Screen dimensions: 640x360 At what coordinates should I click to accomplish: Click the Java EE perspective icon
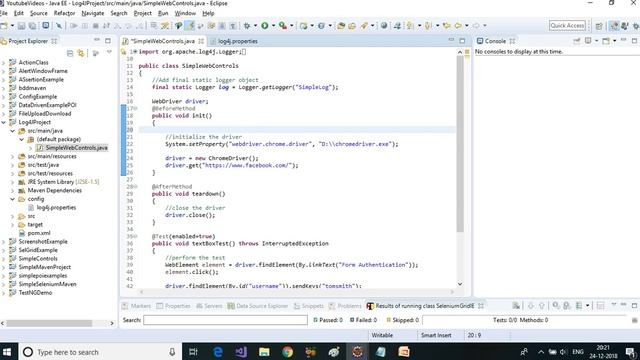pos(614,26)
